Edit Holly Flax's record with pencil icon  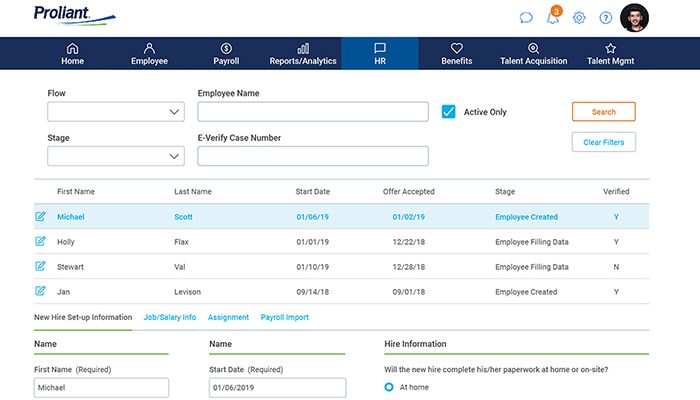[x=41, y=241]
